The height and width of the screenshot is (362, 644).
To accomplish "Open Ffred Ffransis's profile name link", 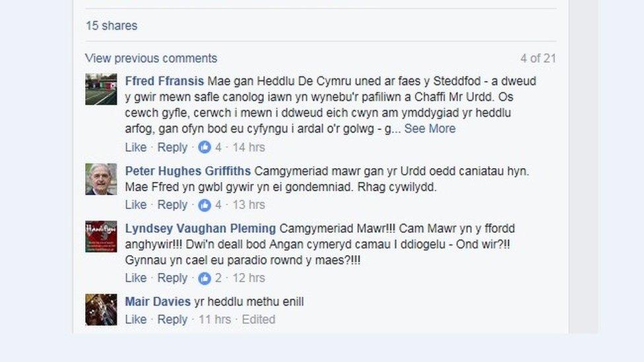I will (164, 81).
